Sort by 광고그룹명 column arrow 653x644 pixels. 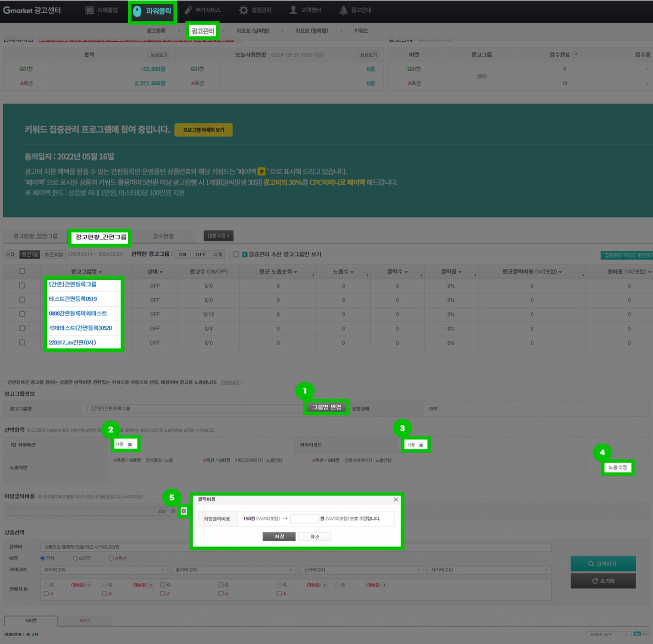100,272
